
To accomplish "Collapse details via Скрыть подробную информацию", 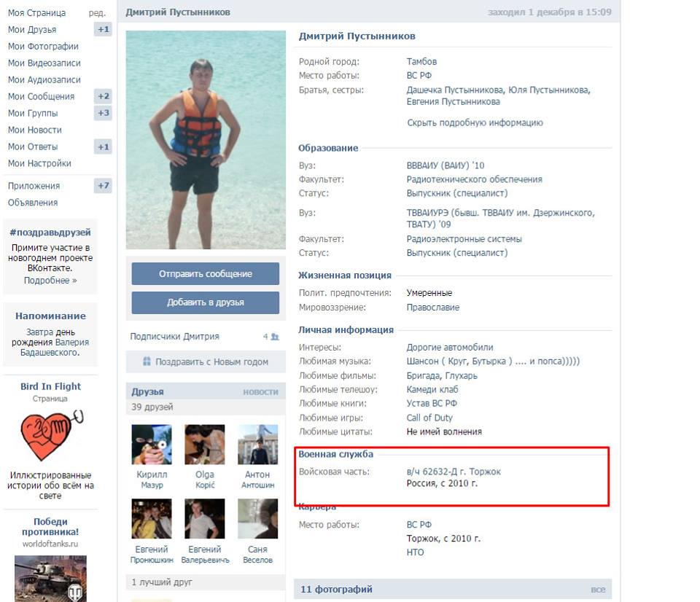I will point(475,122).
